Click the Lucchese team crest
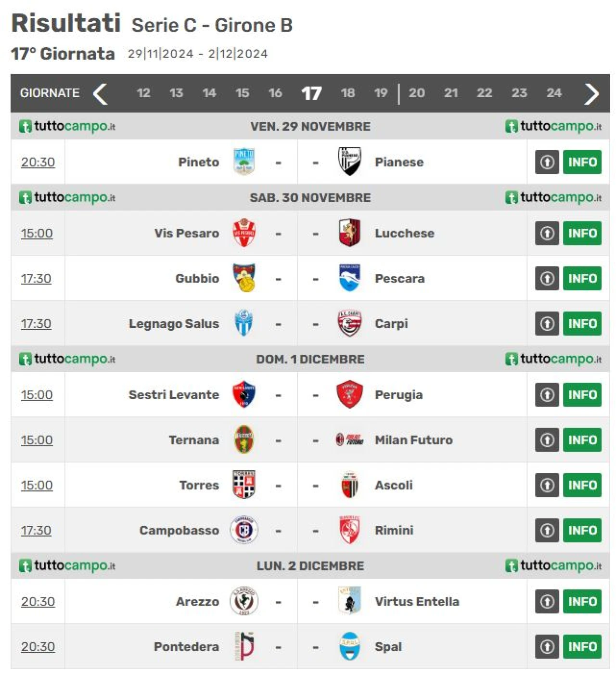Image resolution: width=616 pixels, height=675 pixels. click(x=349, y=233)
